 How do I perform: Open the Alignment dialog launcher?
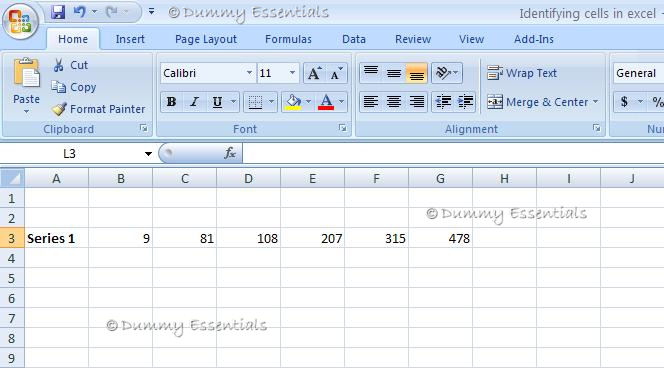coord(597,128)
